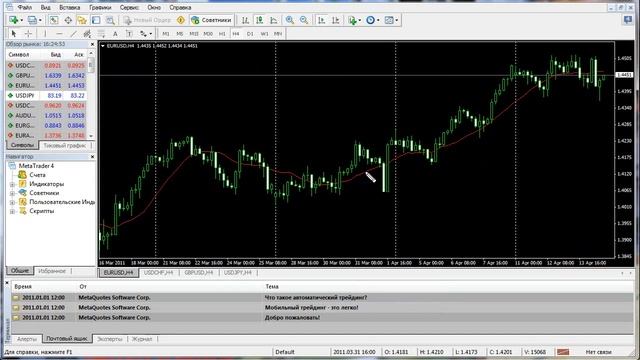Switch timeframe to H1
The height and width of the screenshot is (360, 640).
point(222,33)
